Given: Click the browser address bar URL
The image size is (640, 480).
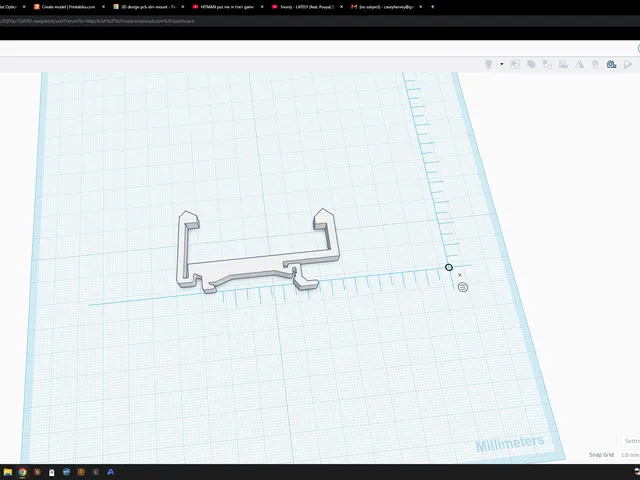Looking at the screenshot, I should pyautogui.click(x=97, y=21).
